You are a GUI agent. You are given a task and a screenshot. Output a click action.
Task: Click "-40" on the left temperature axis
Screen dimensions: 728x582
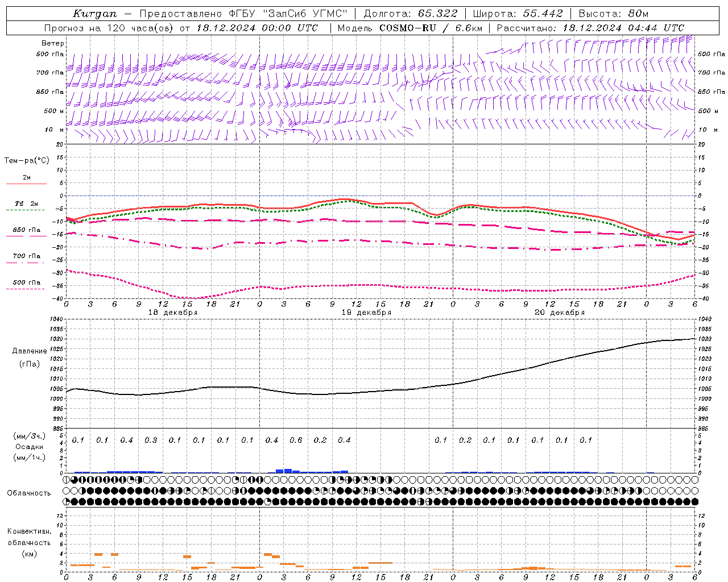59,299
